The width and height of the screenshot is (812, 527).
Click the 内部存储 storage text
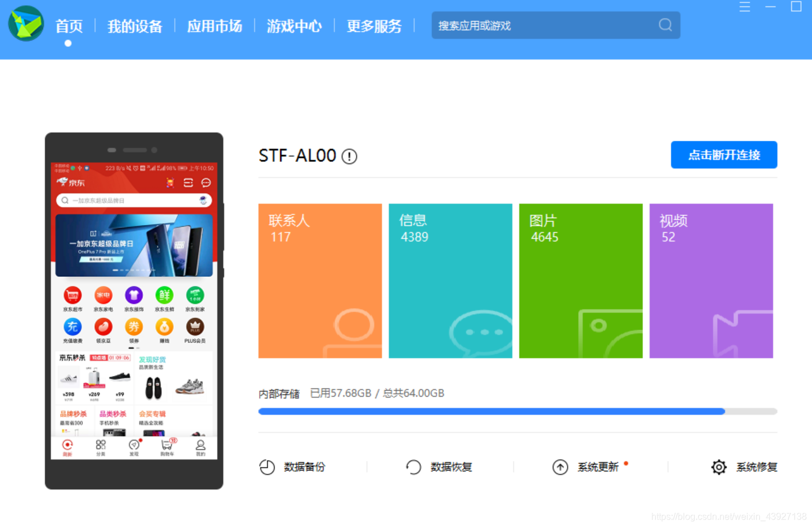click(x=279, y=394)
